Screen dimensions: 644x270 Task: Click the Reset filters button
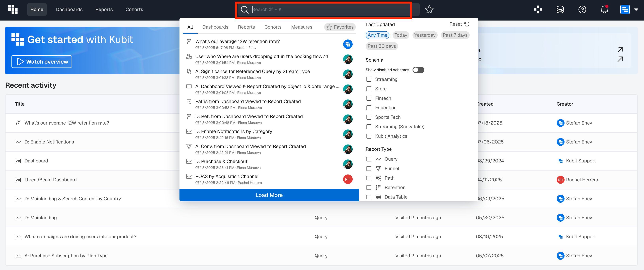[x=459, y=24]
